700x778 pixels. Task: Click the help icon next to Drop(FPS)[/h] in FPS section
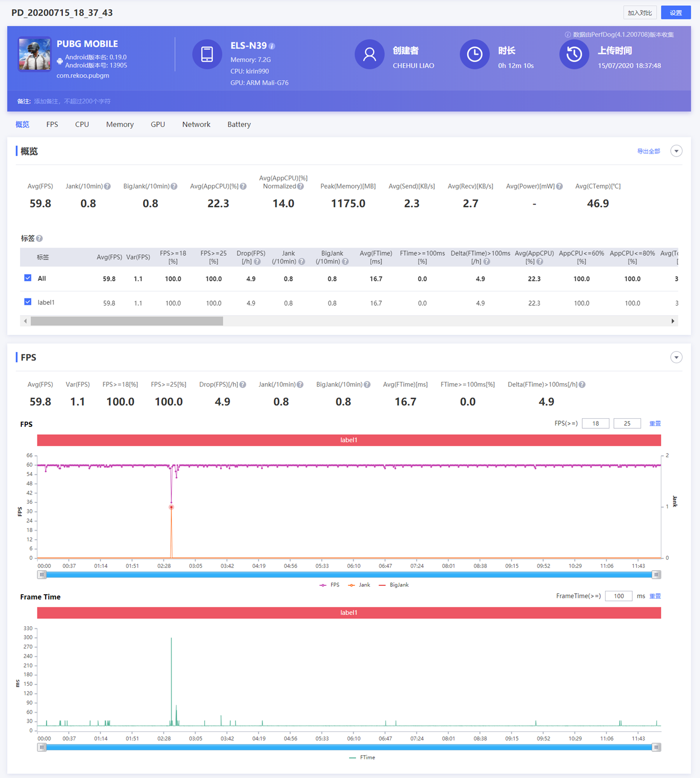click(x=243, y=385)
